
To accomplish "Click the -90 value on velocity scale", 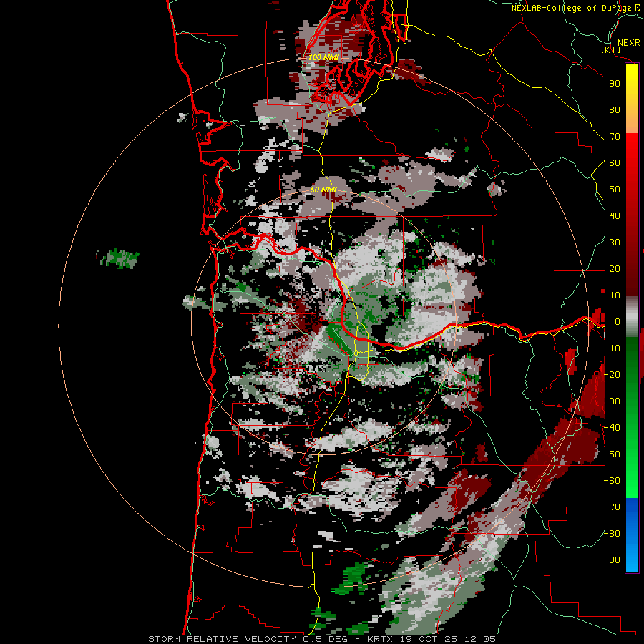I will tap(612, 560).
